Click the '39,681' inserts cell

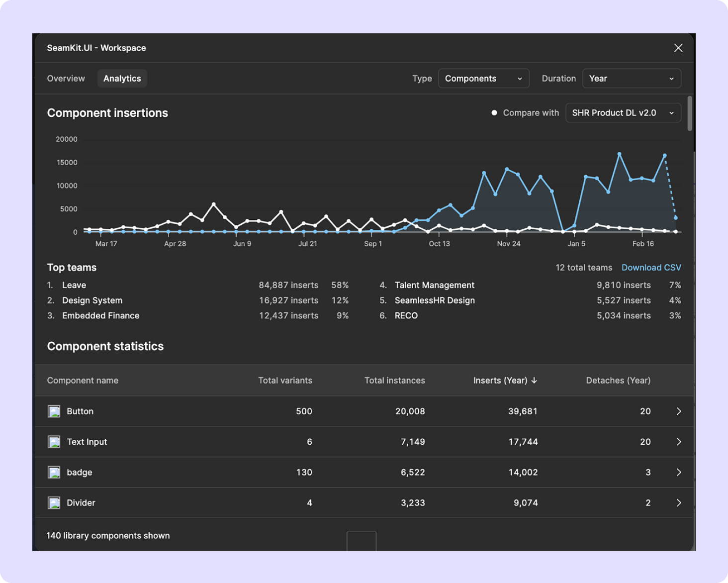pyautogui.click(x=523, y=411)
